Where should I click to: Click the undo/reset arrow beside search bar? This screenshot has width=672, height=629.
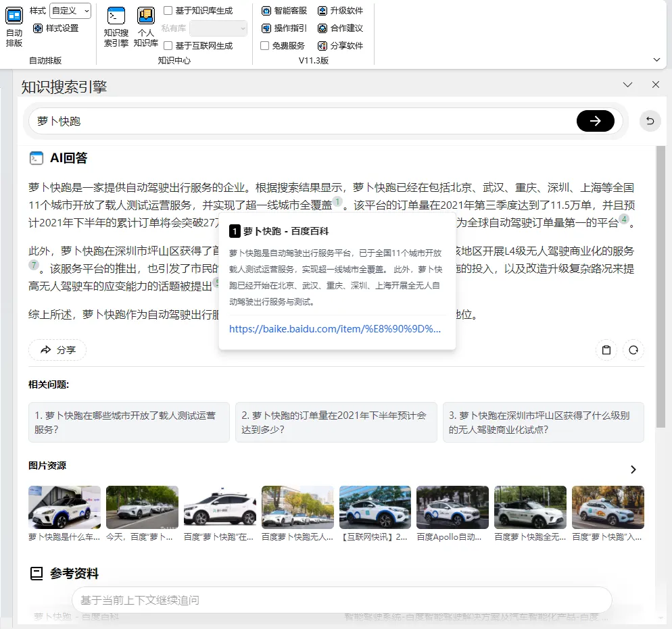[x=650, y=121]
